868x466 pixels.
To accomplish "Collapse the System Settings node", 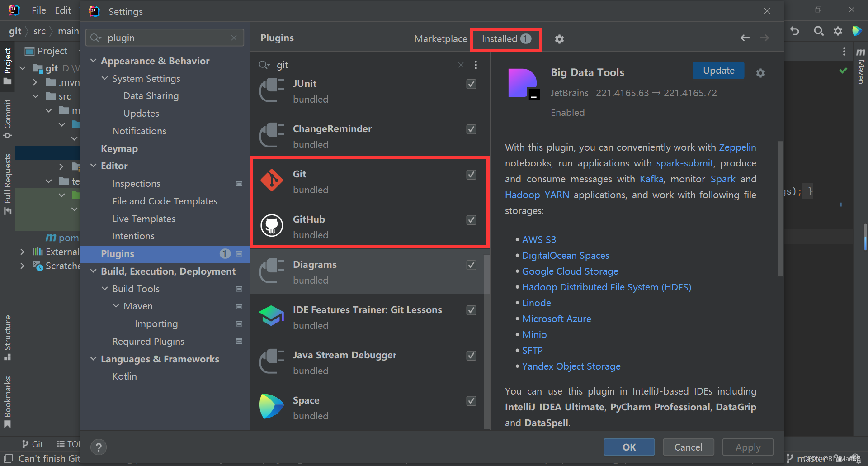I will [105, 78].
